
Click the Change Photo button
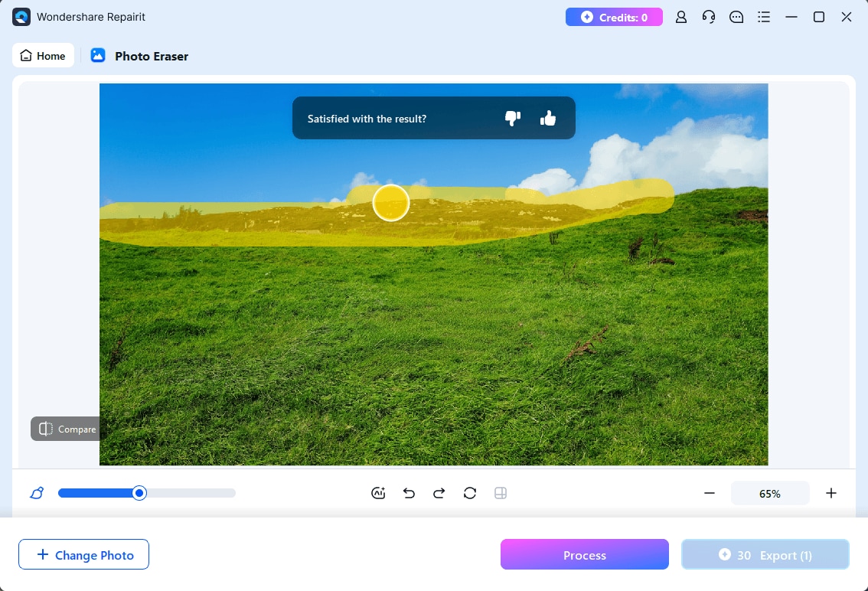pyautogui.click(x=83, y=554)
